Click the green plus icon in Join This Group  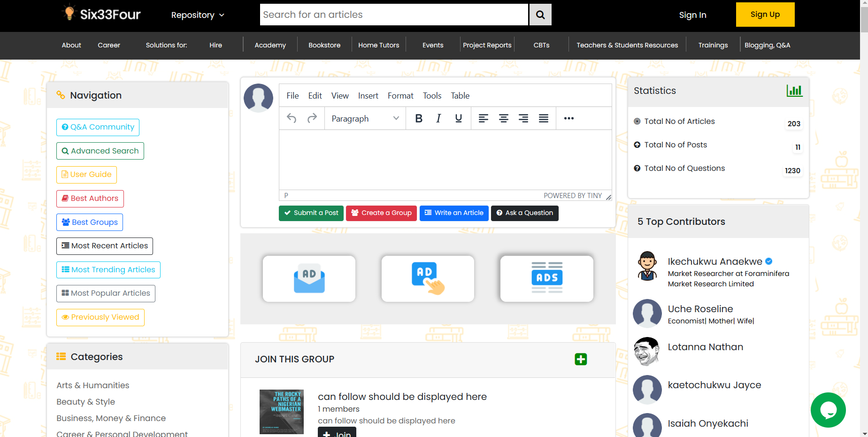point(581,359)
